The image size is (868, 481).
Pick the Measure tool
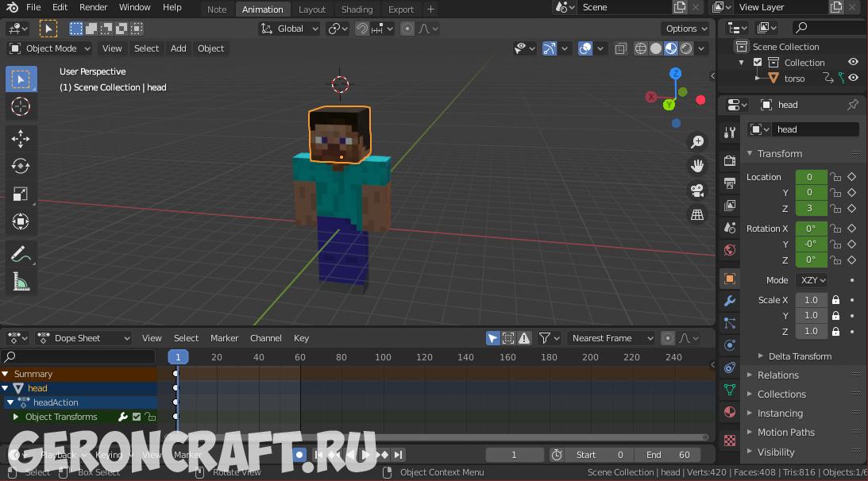coord(21,282)
